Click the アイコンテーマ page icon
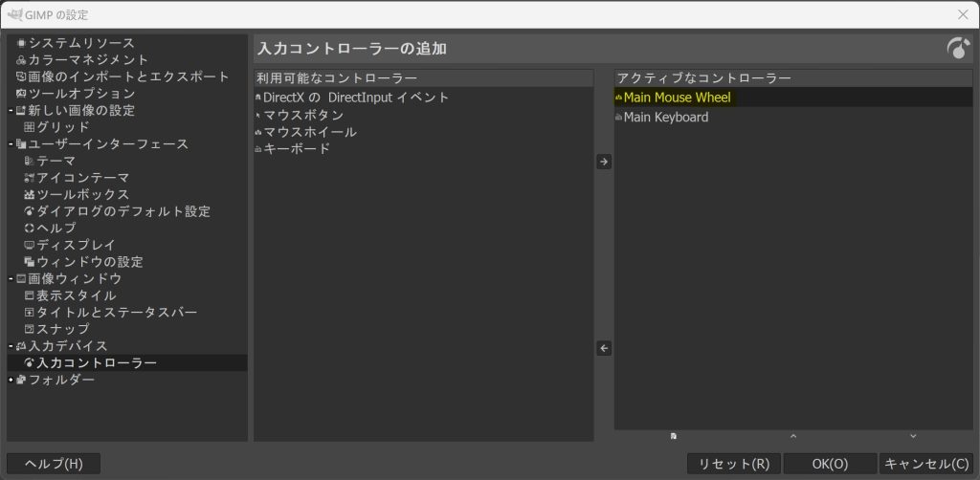This screenshot has width=980, height=480. point(30,178)
